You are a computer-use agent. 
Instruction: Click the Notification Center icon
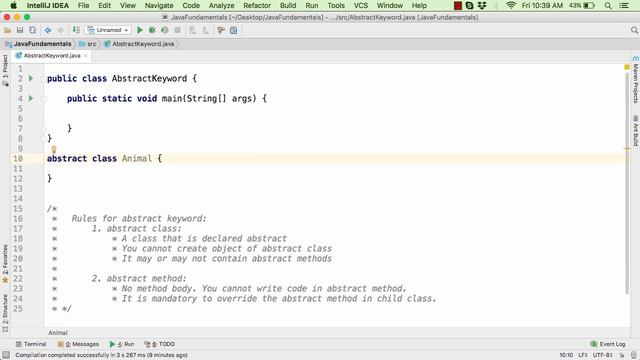pos(624,5)
